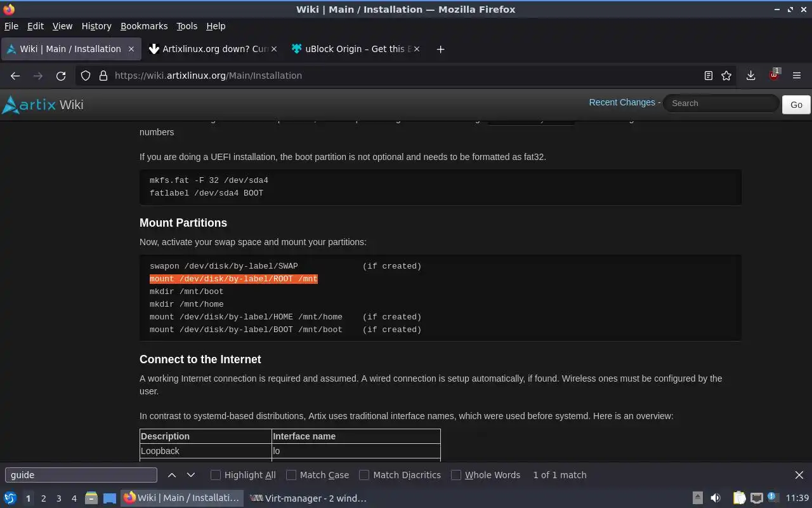Jump to previous find match arrow
The width and height of the screenshot is (812, 508).
click(x=172, y=475)
